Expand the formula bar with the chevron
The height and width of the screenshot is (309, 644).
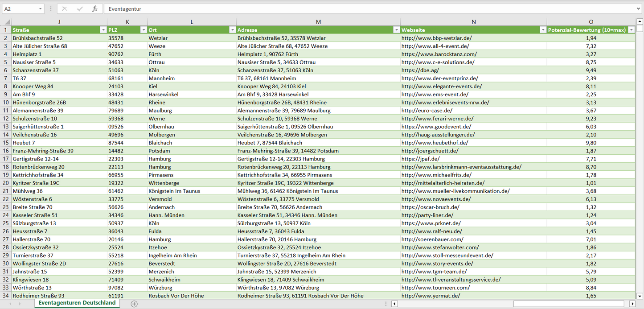tap(639, 9)
